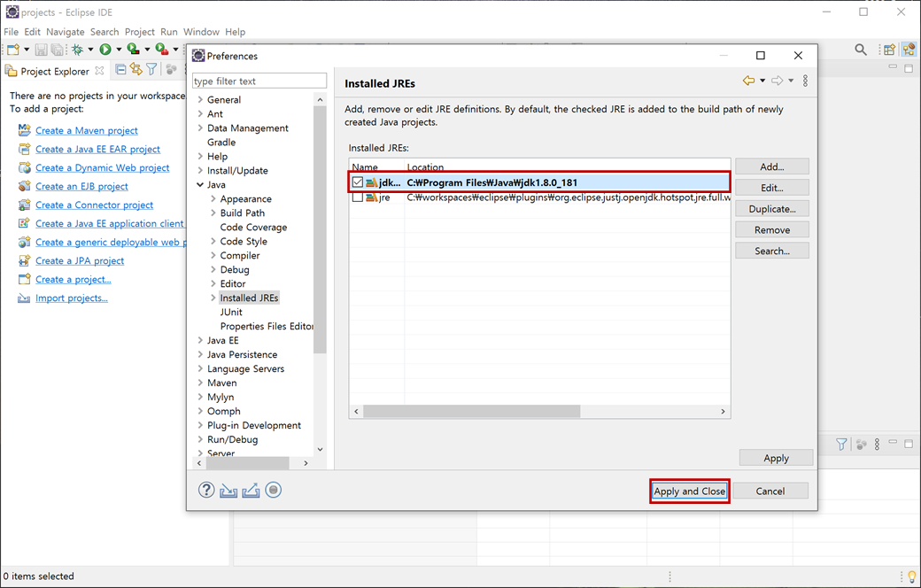This screenshot has width=921, height=588.
Task: Click the Back arrow in Installed JREs header
Action: [x=748, y=81]
